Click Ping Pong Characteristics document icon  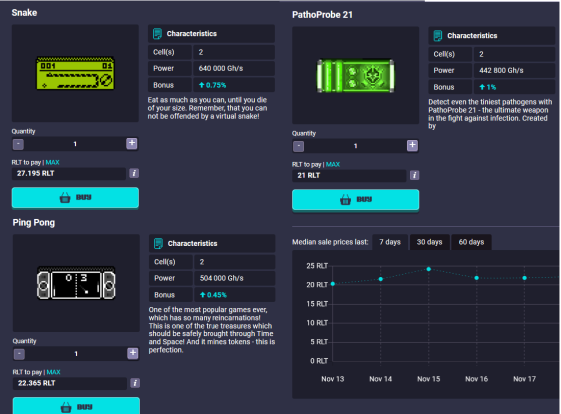158,244
